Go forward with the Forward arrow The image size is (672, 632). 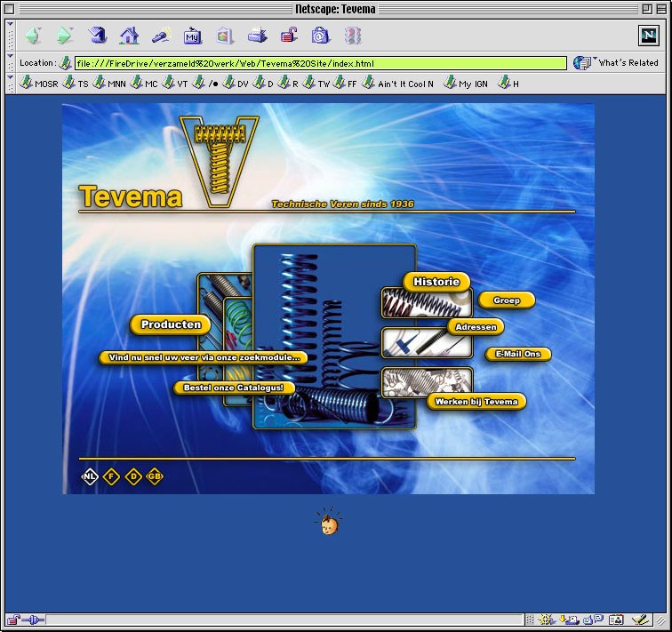pos(64,36)
